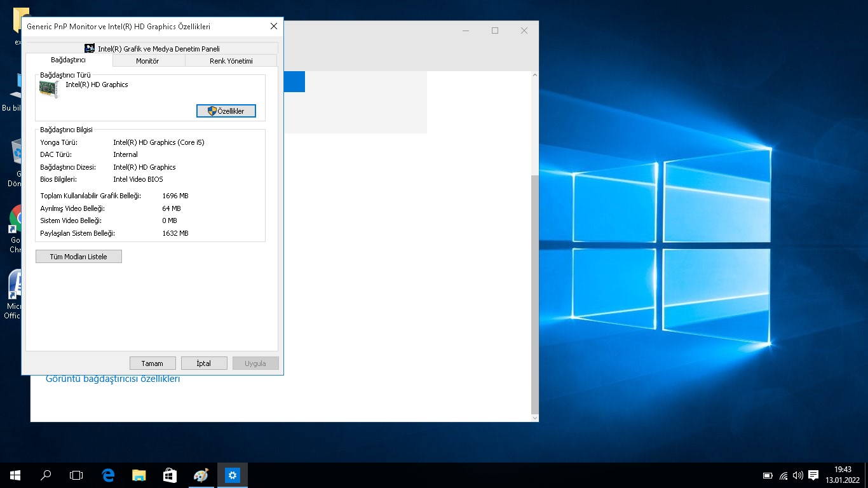
Task: Click the Uygula button
Action: [255, 363]
